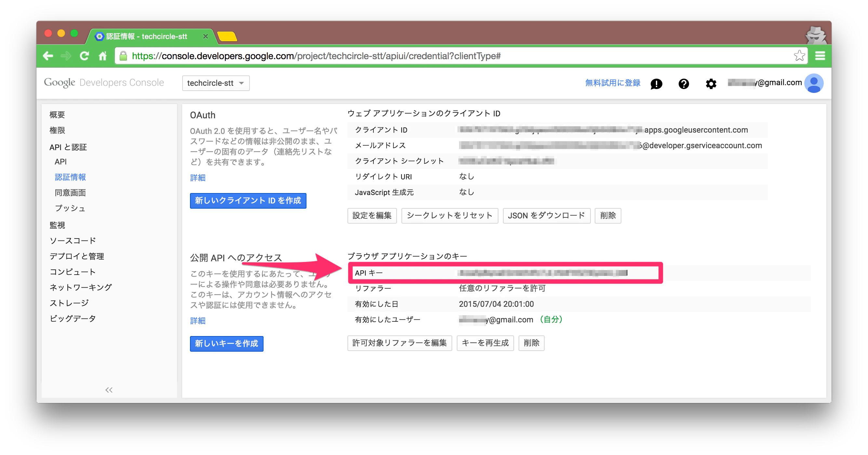Expand ソースコード in the sidebar
Viewport: 868px width, 455px height.
73,240
